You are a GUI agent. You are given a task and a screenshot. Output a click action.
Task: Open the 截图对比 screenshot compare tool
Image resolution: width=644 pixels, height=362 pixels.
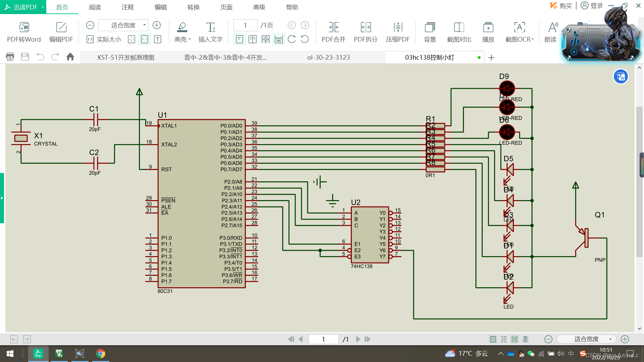point(459,32)
